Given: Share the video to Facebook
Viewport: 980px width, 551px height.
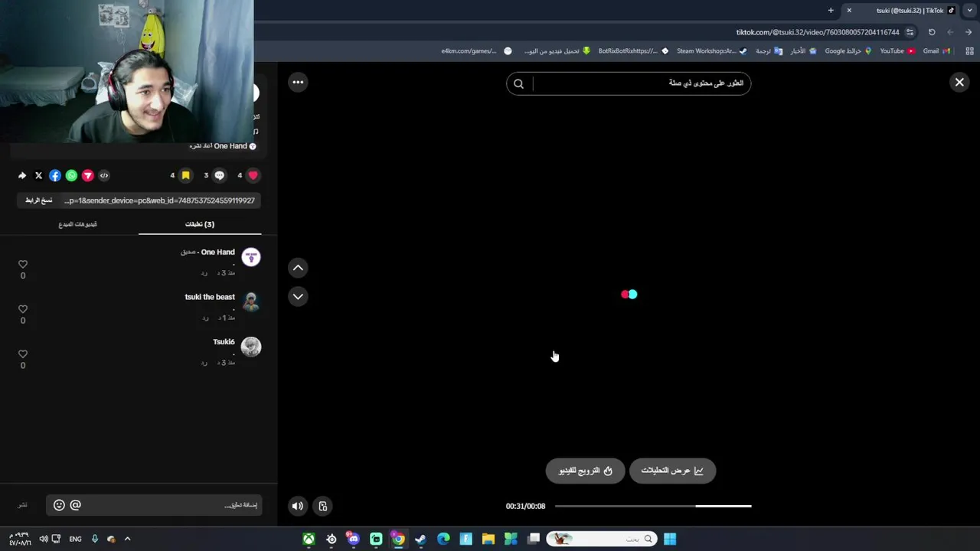Looking at the screenshot, I should (55, 175).
